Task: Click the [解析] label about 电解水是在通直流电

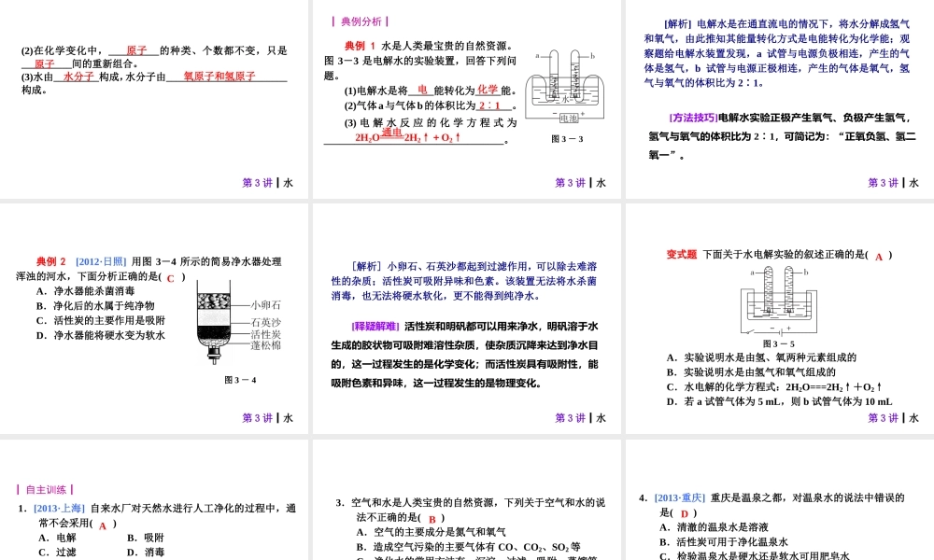Action: [x=677, y=24]
